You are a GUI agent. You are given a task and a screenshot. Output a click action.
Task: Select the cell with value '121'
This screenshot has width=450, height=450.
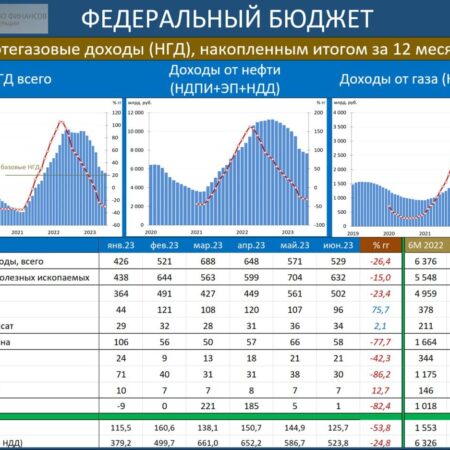pos(164,310)
